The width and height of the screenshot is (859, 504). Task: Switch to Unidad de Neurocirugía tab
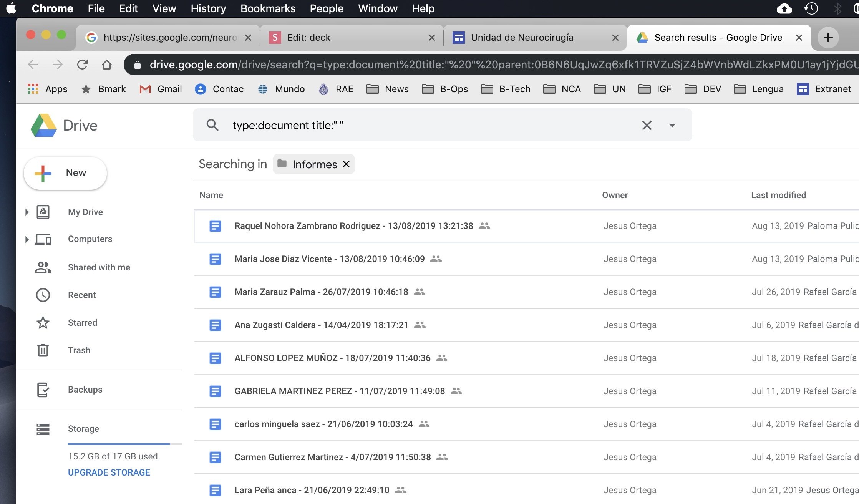click(522, 37)
